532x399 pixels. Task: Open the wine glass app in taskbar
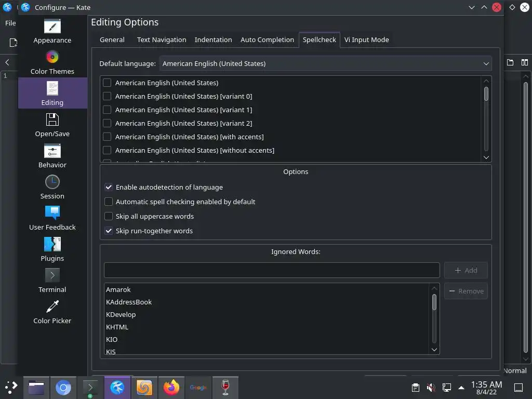[x=225, y=388]
